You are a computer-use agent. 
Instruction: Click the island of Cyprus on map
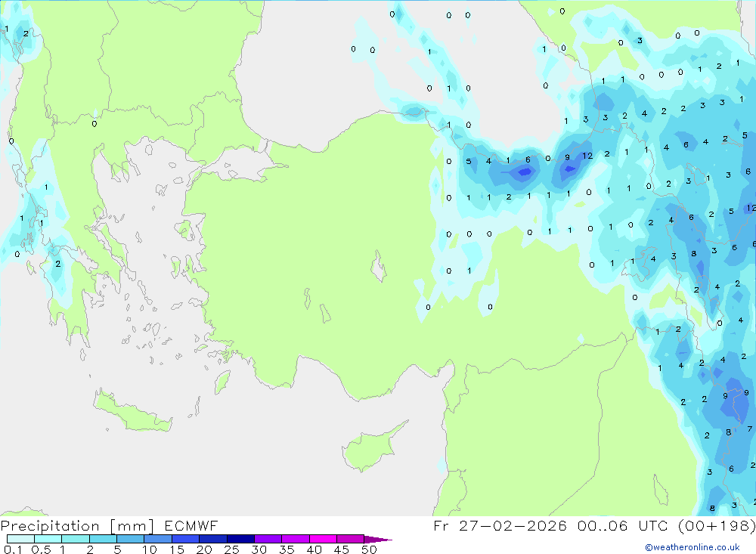[370, 448]
